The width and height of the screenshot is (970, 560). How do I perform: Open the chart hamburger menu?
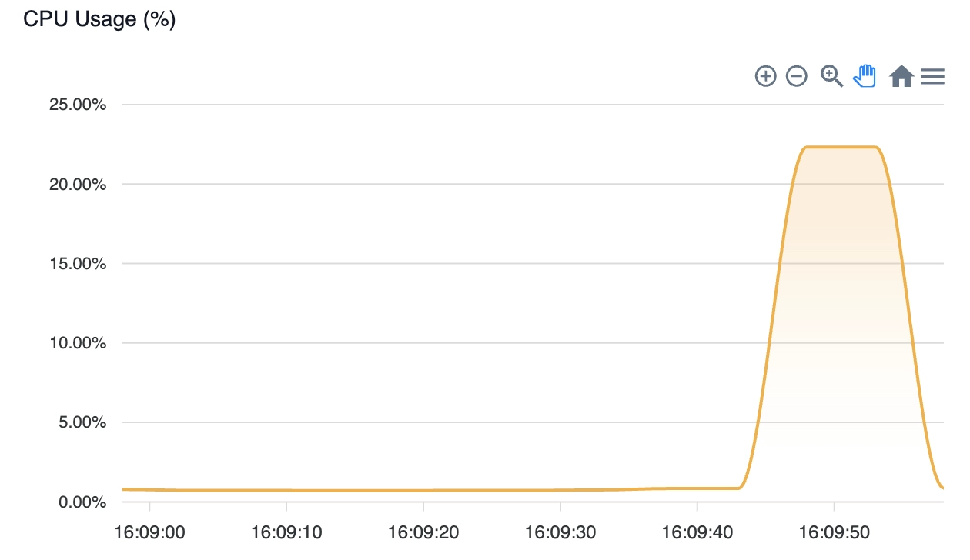932,76
